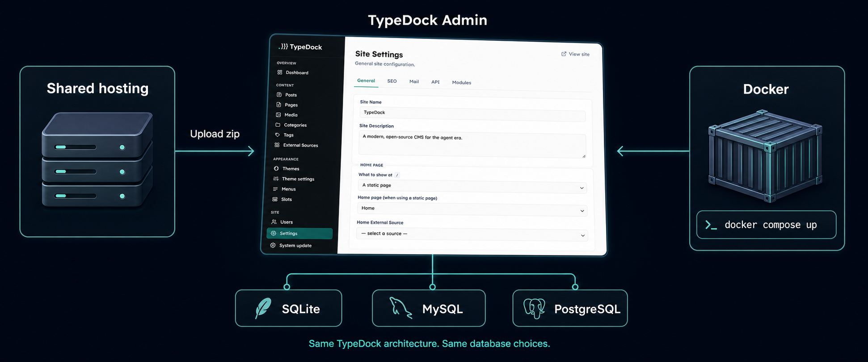Select the API tab
Image resolution: width=868 pixels, height=362 pixels.
tap(435, 82)
